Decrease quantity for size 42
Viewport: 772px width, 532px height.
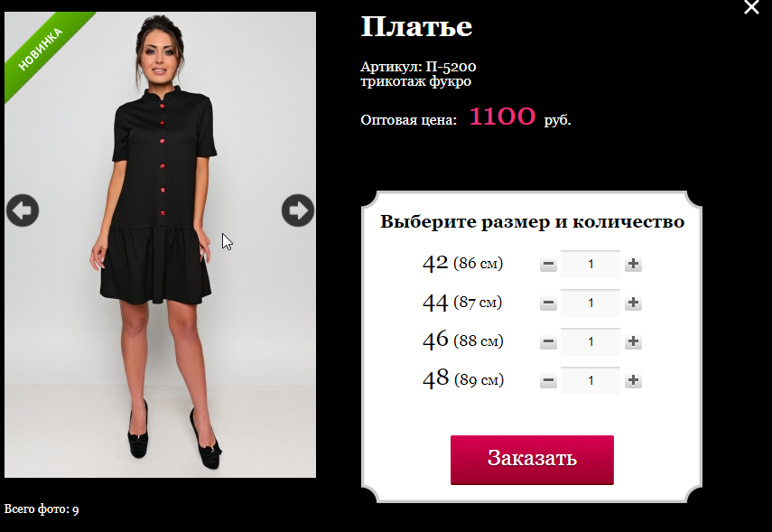(x=548, y=264)
